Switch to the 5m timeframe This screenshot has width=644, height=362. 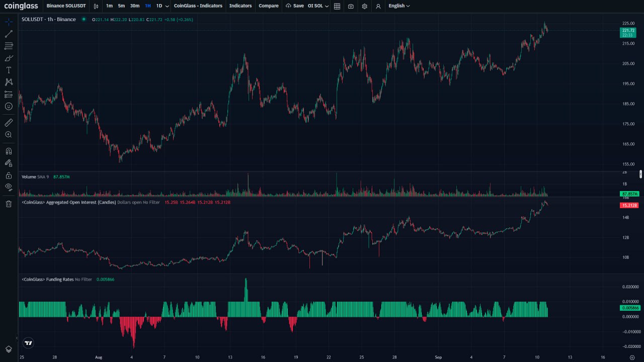click(121, 6)
